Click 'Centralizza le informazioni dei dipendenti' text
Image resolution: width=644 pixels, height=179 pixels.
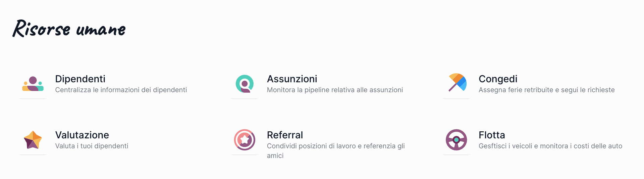(x=121, y=90)
